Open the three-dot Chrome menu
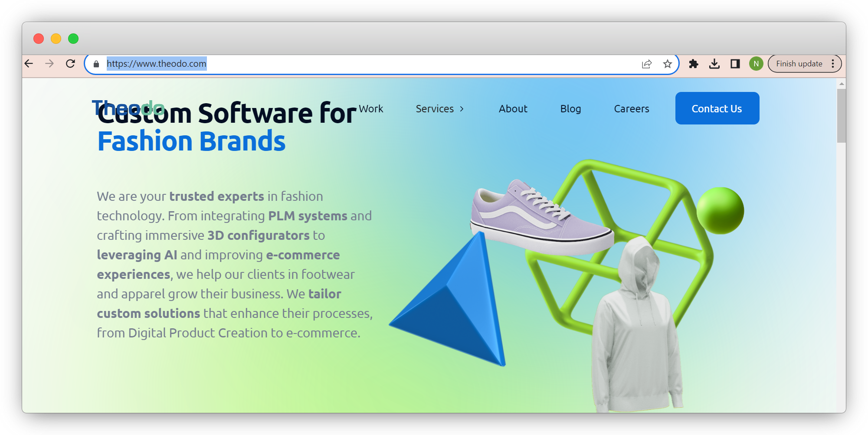The height and width of the screenshot is (435, 868). coord(833,64)
